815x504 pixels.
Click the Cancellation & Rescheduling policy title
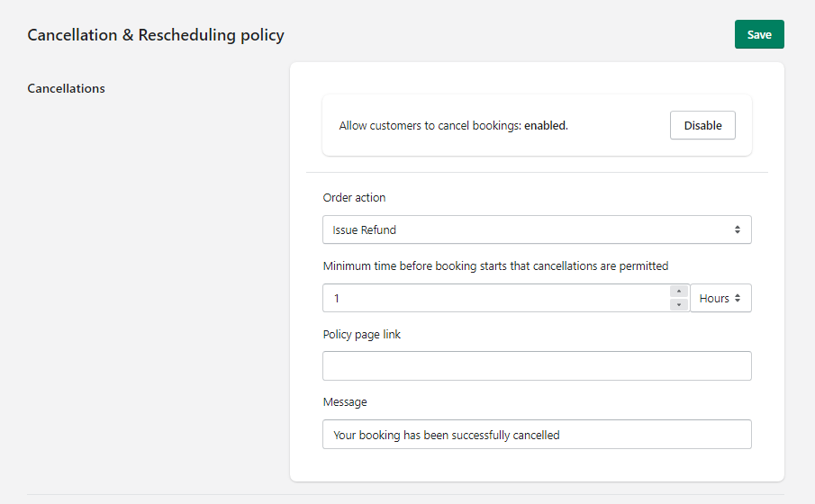tap(156, 35)
